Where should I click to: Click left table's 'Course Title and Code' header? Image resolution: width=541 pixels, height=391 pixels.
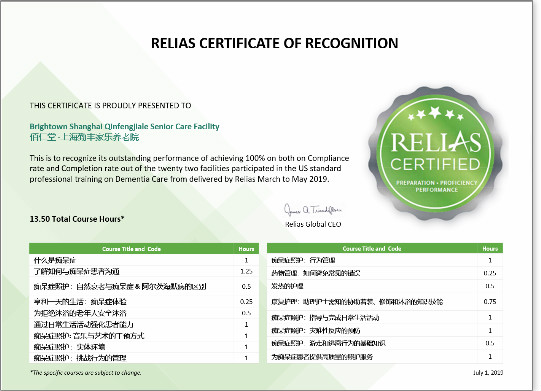131,249
